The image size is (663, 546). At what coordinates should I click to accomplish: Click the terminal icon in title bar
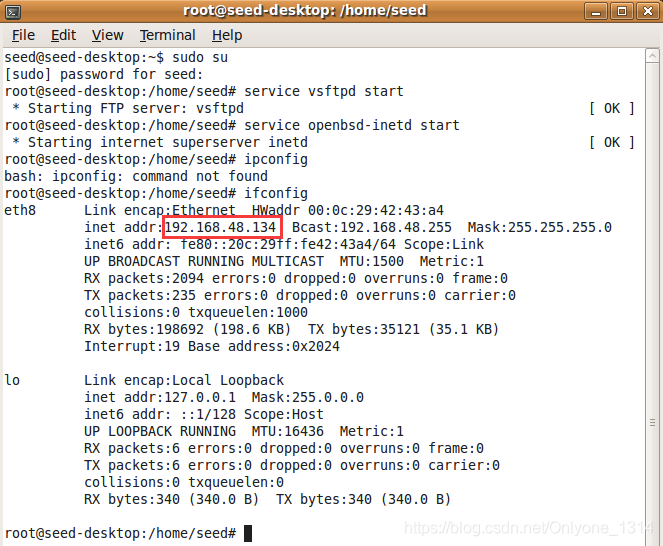13,11
